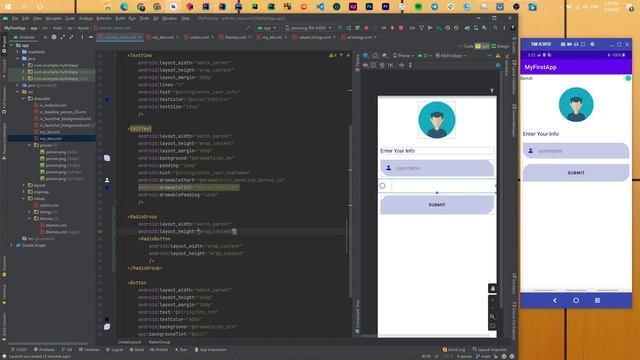The height and width of the screenshot is (360, 640).
Task: Toggle Night Mode icon in design toolbar
Action: tap(384, 56)
